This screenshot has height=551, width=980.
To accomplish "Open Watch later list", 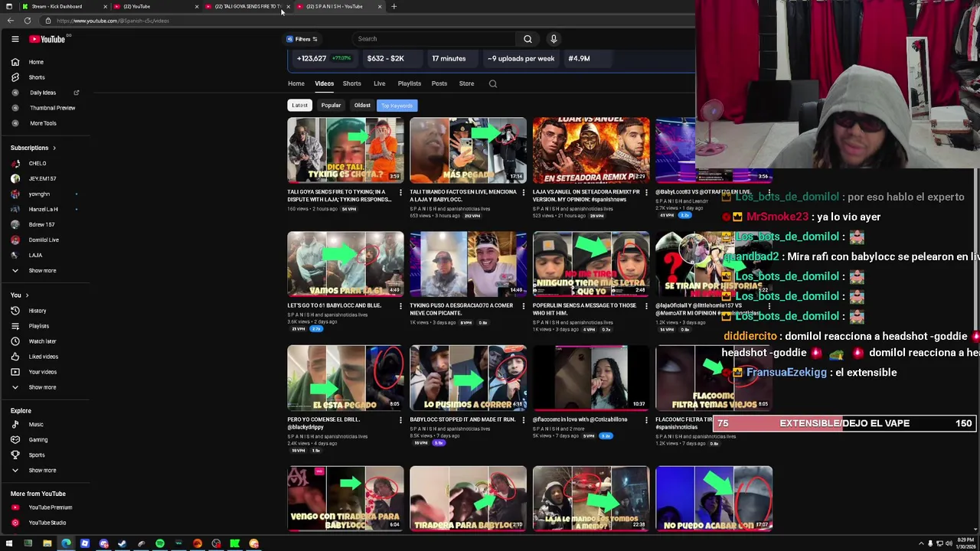I will click(42, 341).
